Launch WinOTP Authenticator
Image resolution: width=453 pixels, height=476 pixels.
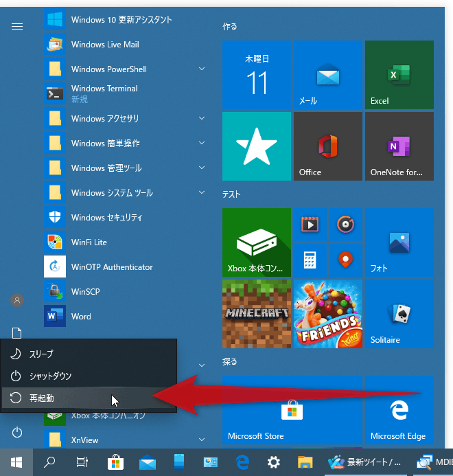tap(124, 267)
